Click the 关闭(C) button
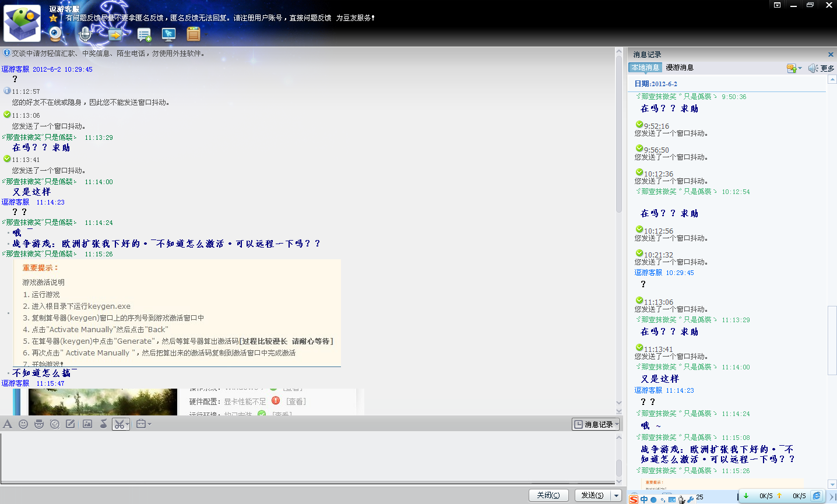 pos(548,495)
